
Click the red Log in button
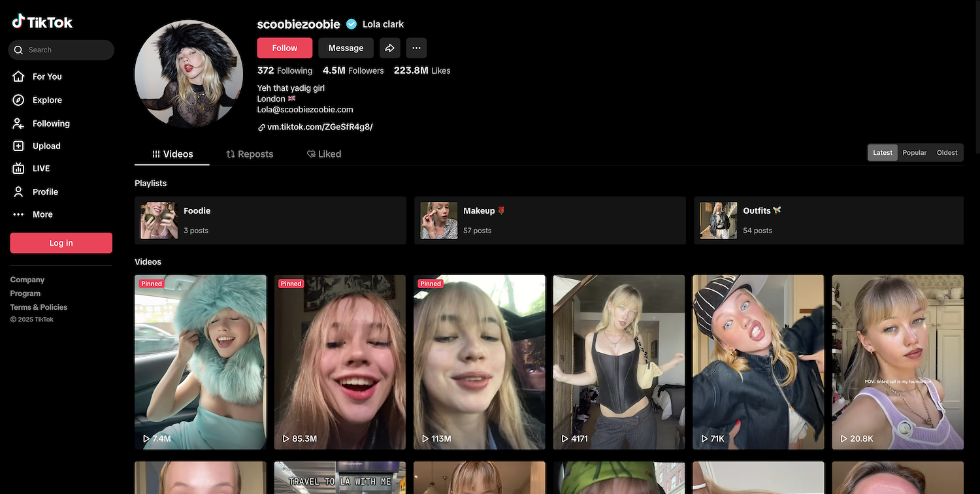(x=61, y=243)
